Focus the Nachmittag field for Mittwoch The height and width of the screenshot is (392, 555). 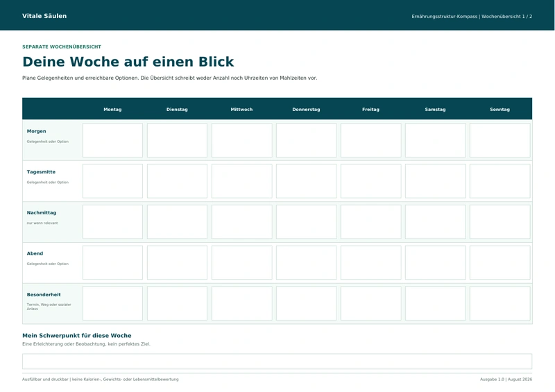pos(241,222)
